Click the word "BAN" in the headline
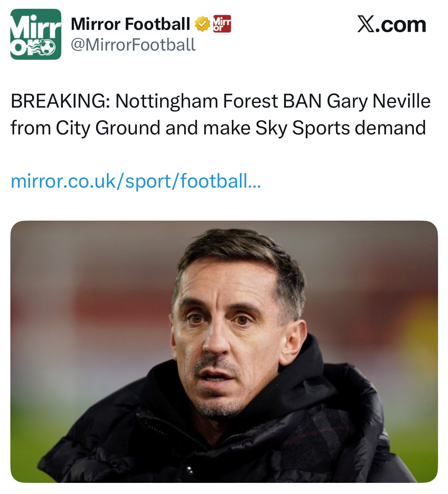The image size is (448, 494). point(302,101)
